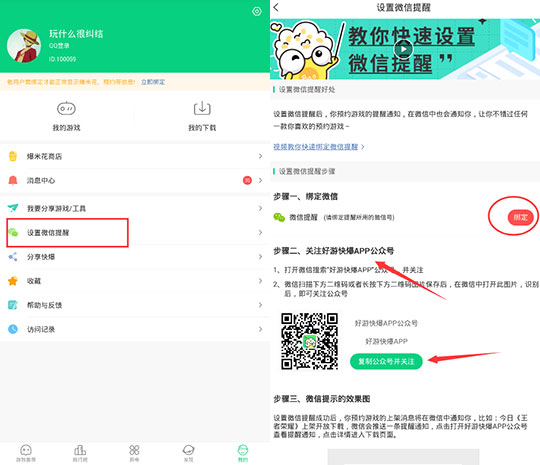Switch to the 新奇 bottom tab

pyautogui.click(x=134, y=453)
